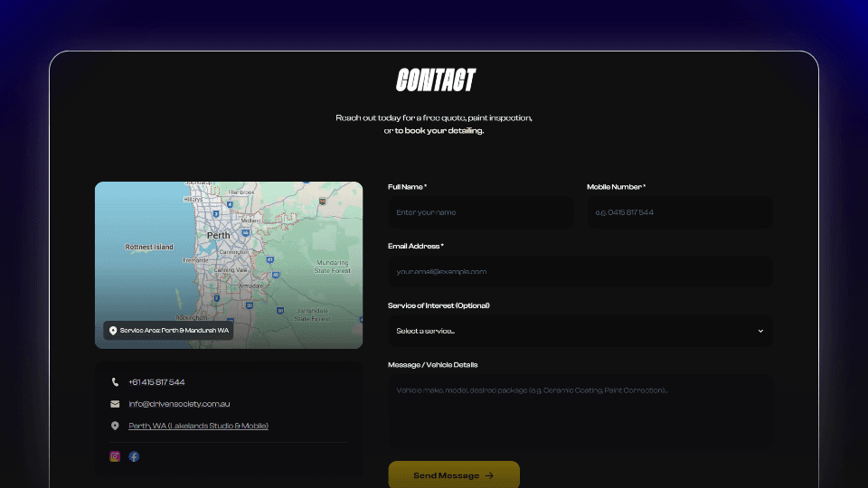Click the Reach out today for a free quote text

434,124
